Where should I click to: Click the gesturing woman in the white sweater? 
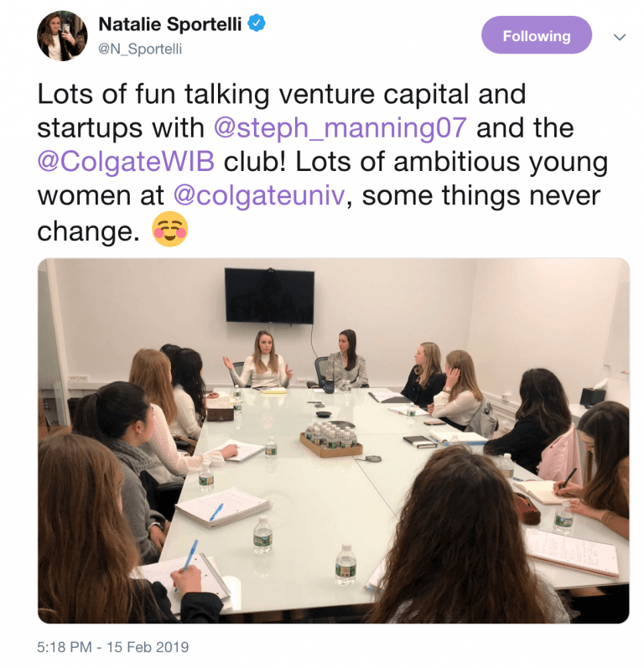pos(261,361)
